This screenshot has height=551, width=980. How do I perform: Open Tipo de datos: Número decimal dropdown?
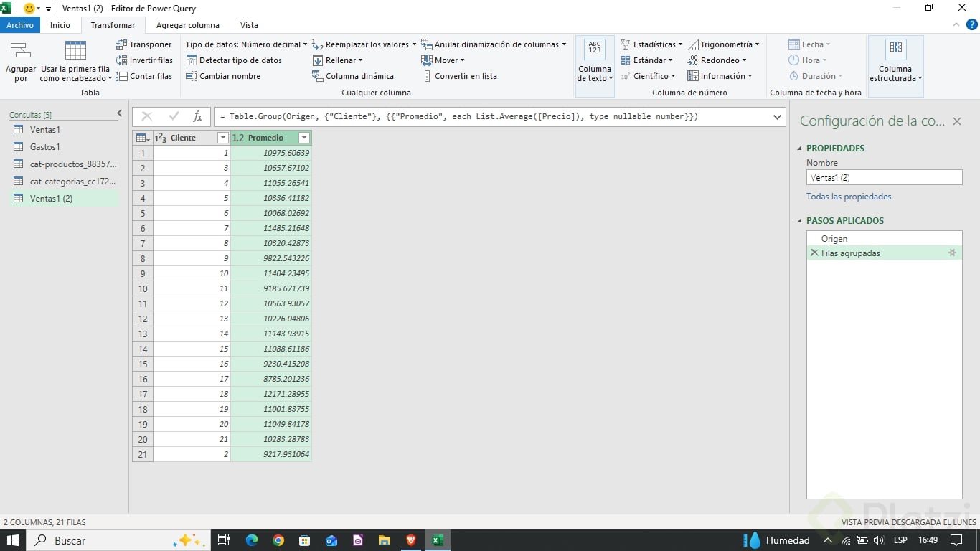[x=246, y=44]
